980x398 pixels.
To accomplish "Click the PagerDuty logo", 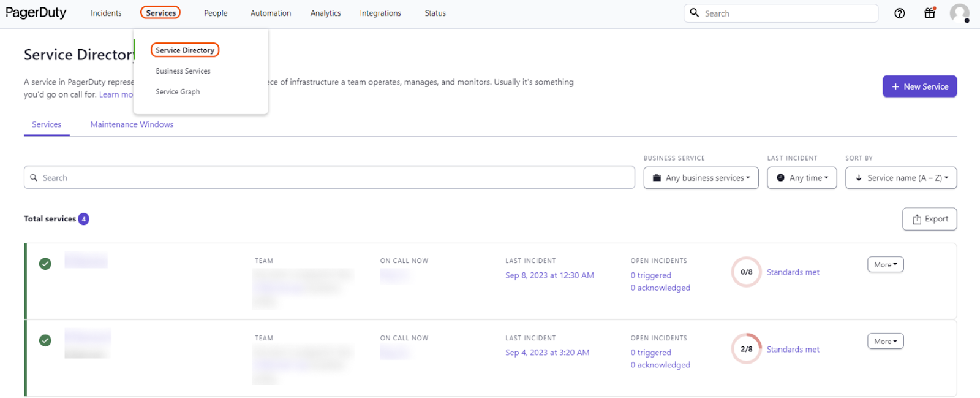I will pyautogui.click(x=36, y=13).
